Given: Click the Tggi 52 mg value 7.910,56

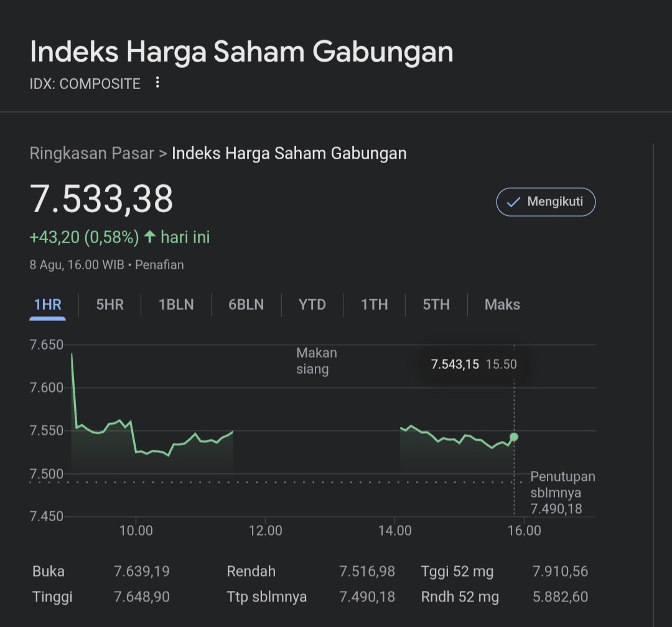Looking at the screenshot, I should point(560,571).
